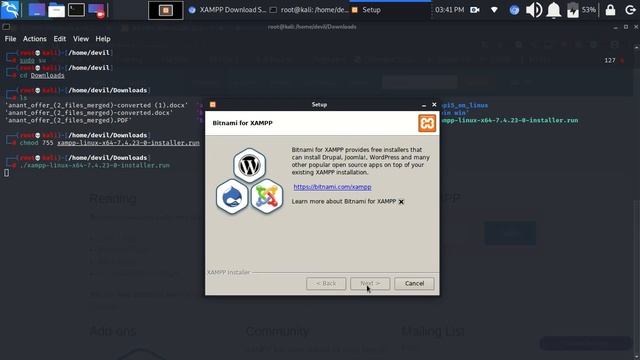Screen dimensions: 640x360
Task: Launch the terminal emulator panel icon
Action: 76,10
